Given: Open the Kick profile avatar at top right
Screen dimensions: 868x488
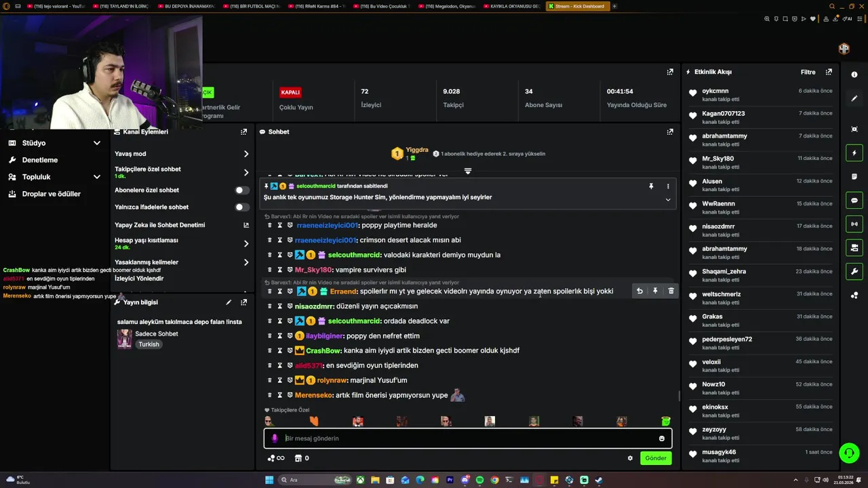Looking at the screenshot, I should pos(844,49).
